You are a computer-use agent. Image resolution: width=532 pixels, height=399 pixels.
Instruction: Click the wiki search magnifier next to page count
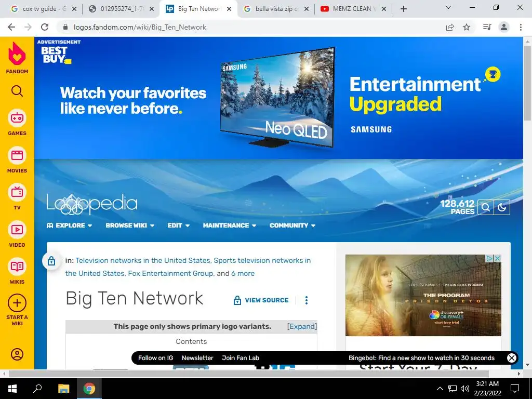pyautogui.click(x=486, y=207)
